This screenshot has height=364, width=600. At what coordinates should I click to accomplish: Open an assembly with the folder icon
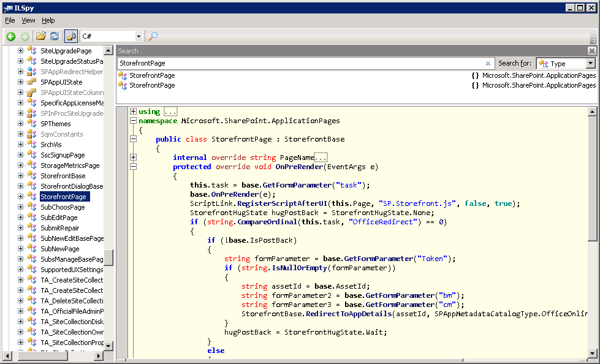[x=41, y=36]
